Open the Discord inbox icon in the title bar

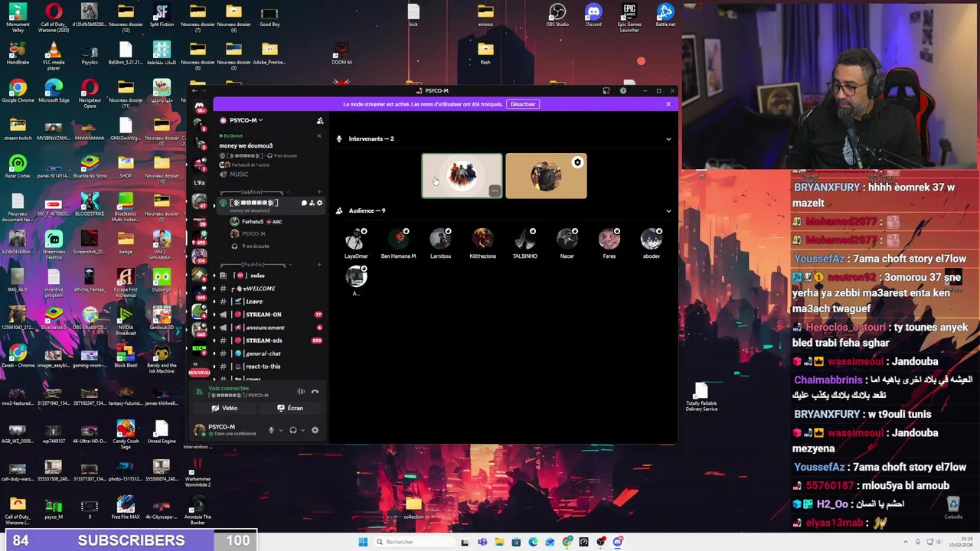(x=606, y=91)
